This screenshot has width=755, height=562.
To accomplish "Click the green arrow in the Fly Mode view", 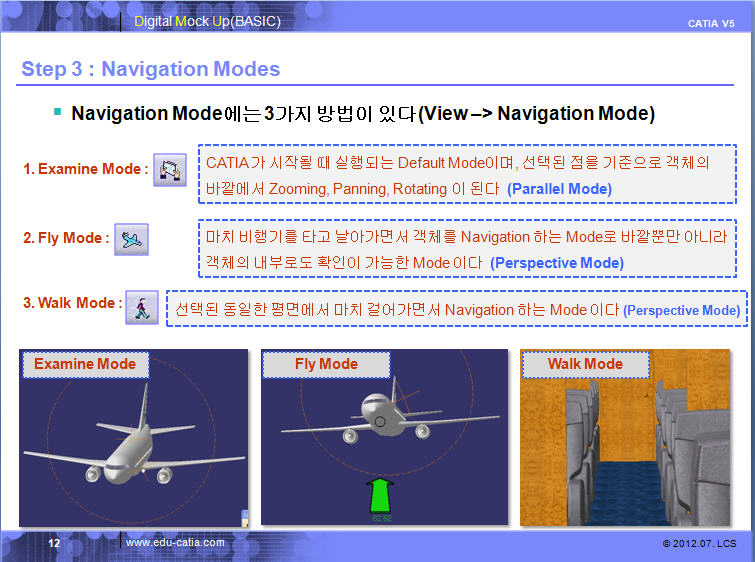I will click(382, 497).
